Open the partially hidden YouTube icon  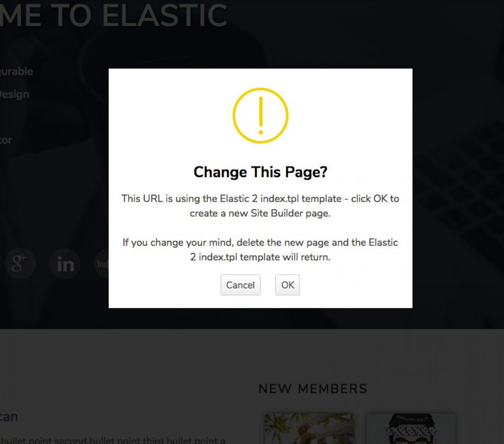tap(102, 263)
